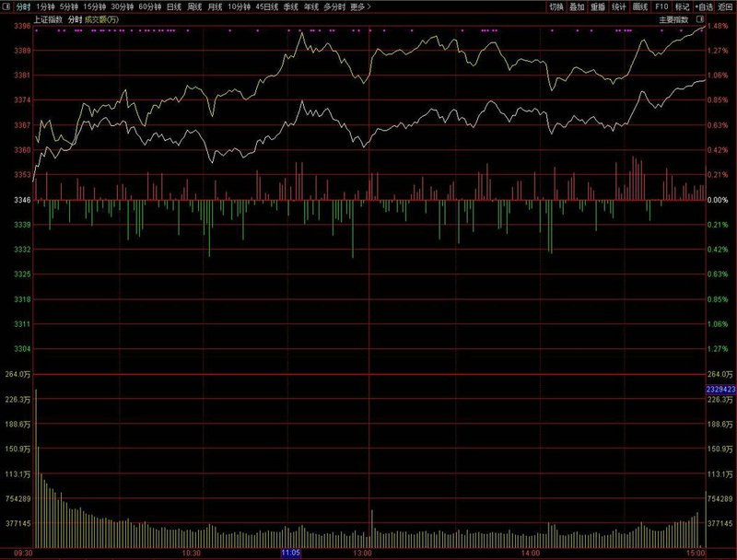Add to watchlist with +自选
This screenshot has height=560, width=737.
click(x=704, y=6)
